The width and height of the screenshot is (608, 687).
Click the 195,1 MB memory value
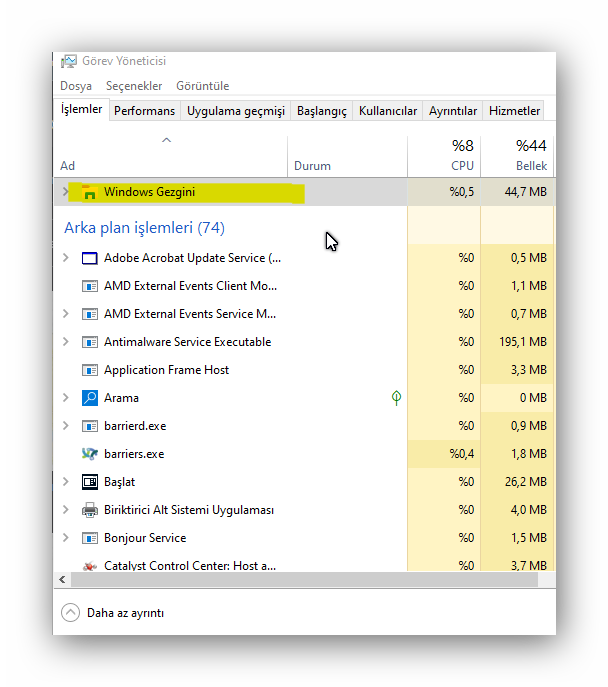[523, 342]
